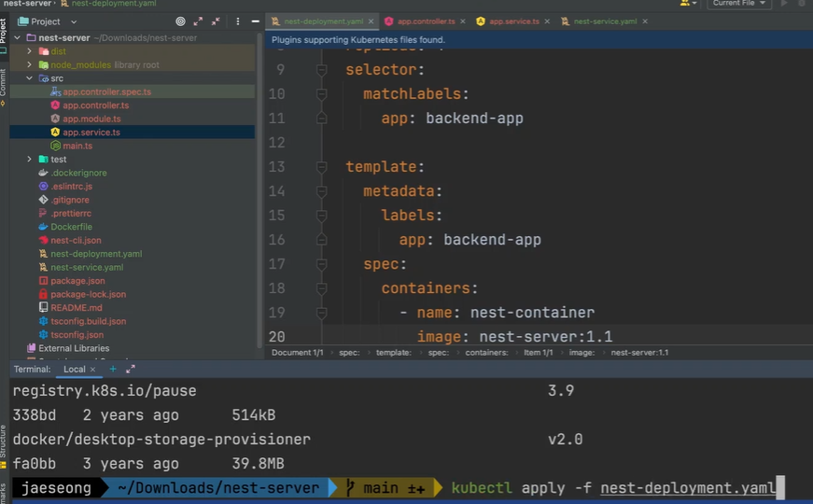
Task: Click Kubernetes plugins found notification banner
Action: 539,40
